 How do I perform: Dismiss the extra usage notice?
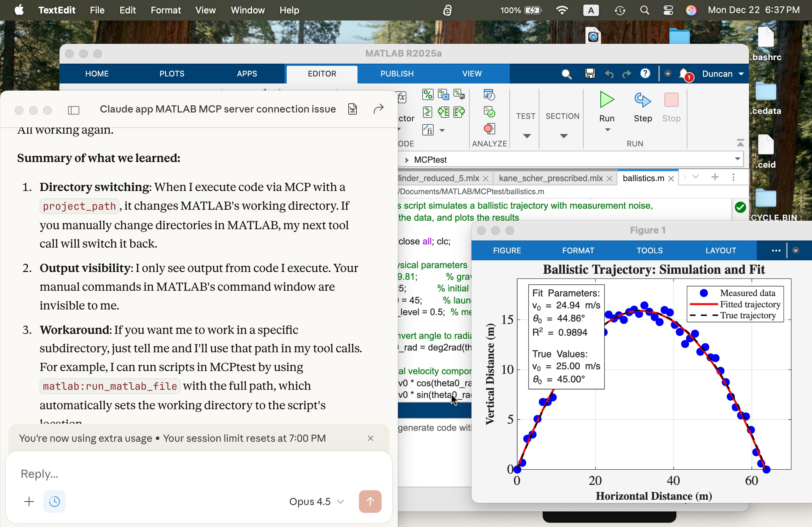click(x=371, y=438)
